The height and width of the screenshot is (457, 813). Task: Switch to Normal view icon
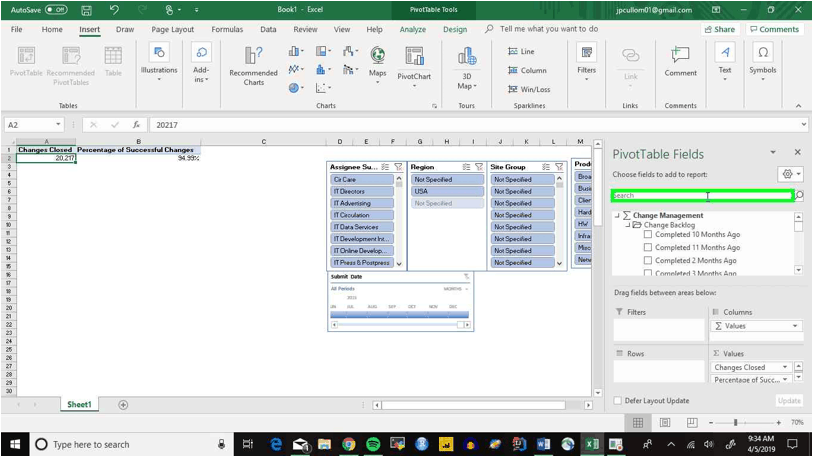point(638,423)
